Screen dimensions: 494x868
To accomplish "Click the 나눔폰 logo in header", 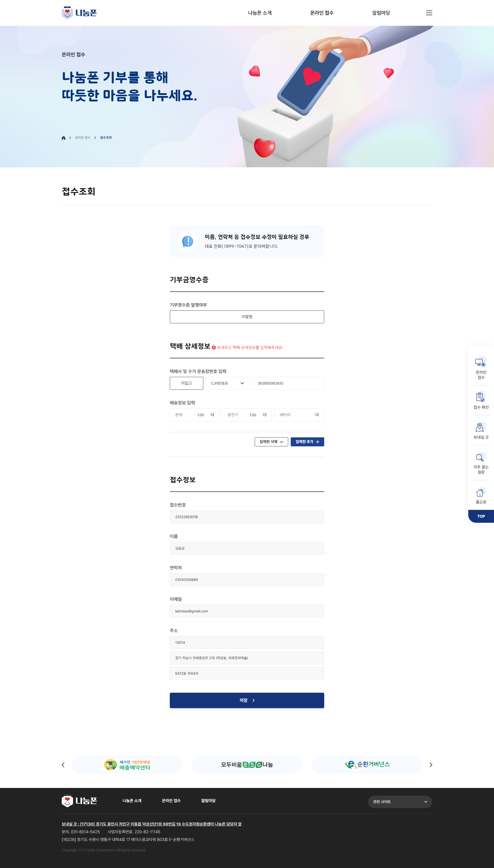I will tap(80, 13).
